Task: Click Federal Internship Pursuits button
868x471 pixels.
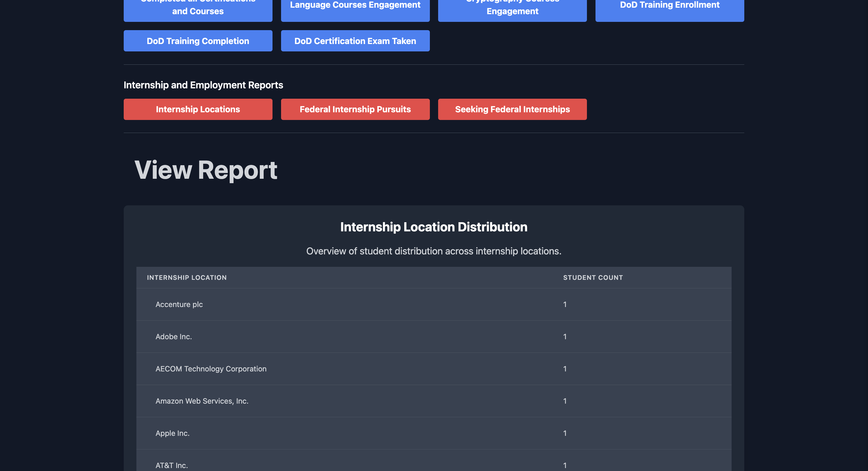Action: point(355,109)
